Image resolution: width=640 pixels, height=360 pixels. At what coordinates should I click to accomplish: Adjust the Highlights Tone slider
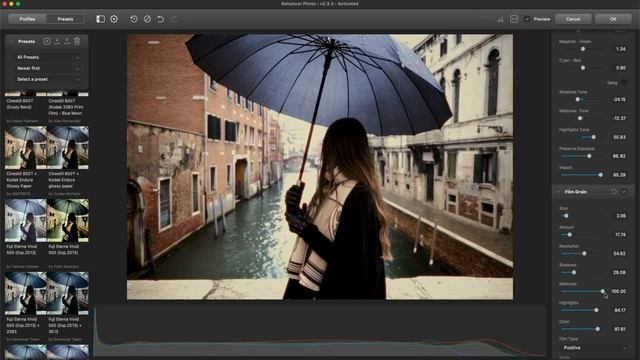click(593, 137)
